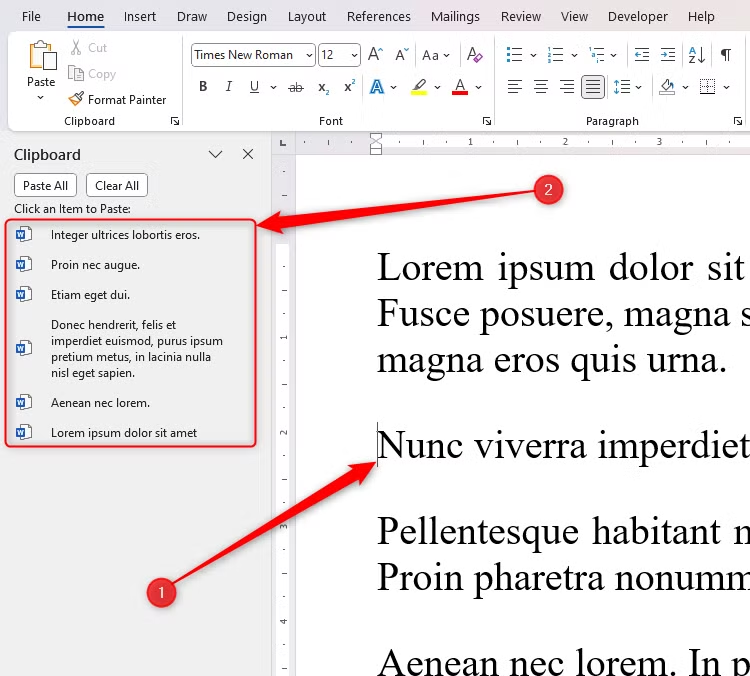Click the multilevel list icon
Screen dimensions: 750x676
pyautogui.click(x=596, y=55)
